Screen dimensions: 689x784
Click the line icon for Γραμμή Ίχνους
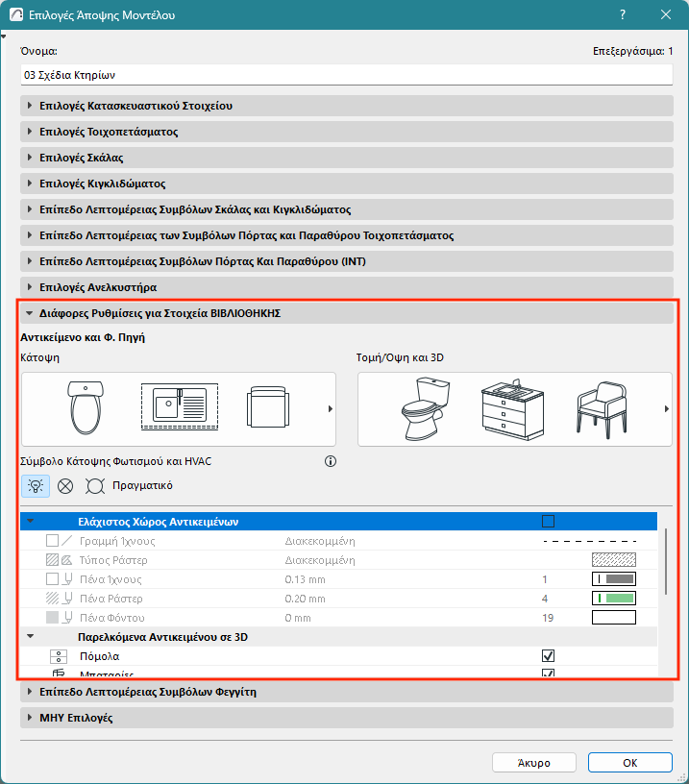coord(67,541)
